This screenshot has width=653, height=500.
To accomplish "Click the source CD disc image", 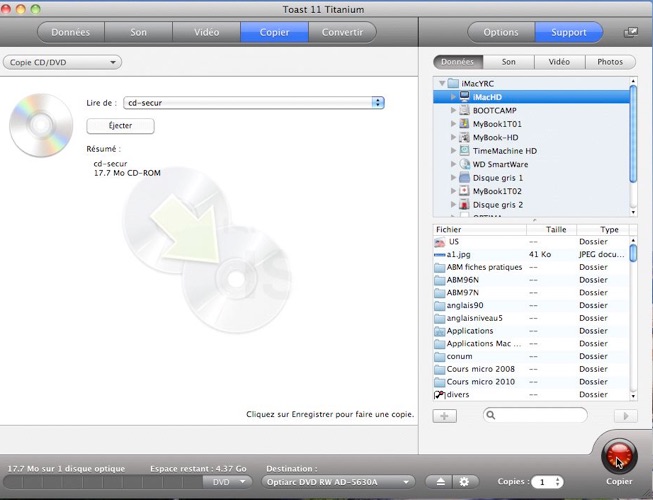I will click(x=41, y=125).
